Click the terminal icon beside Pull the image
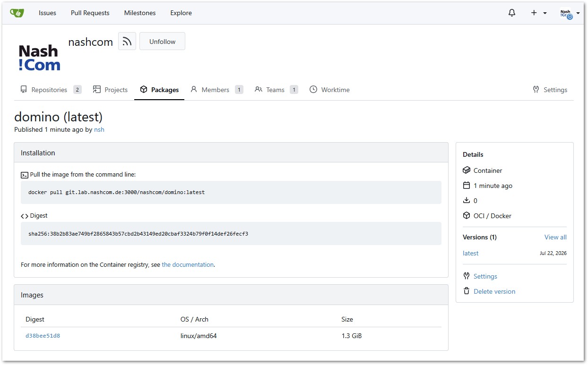Viewport: 588px width, 365px height. click(x=25, y=175)
